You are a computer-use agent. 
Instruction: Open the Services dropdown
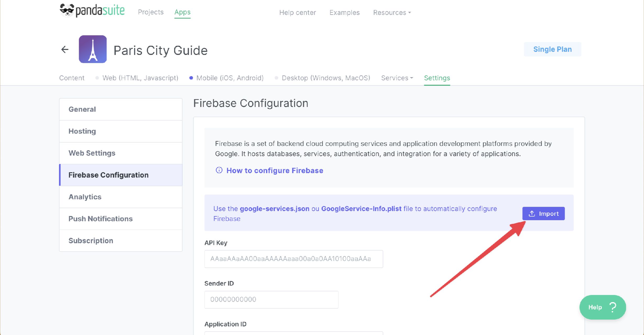coord(396,78)
